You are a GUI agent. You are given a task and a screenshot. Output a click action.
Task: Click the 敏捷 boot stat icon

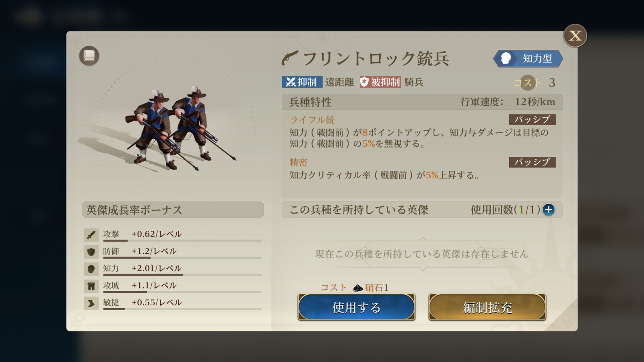pyautogui.click(x=91, y=303)
